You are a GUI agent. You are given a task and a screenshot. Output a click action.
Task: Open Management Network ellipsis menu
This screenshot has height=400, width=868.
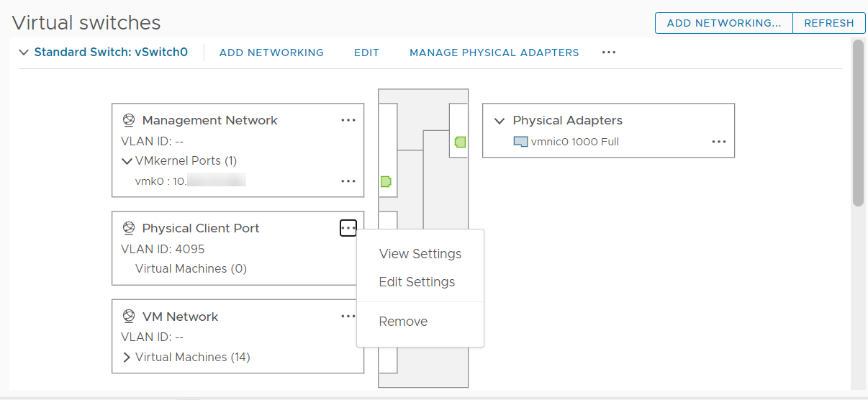point(348,120)
